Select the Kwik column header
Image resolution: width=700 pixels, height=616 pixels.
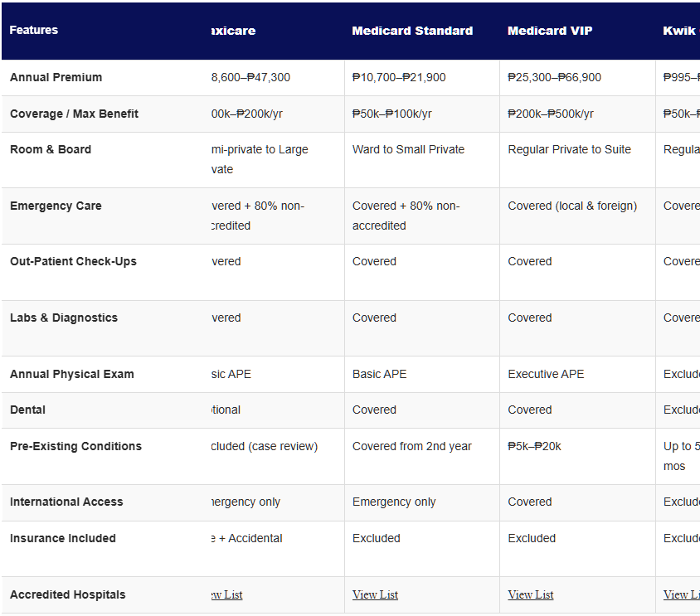680,31
